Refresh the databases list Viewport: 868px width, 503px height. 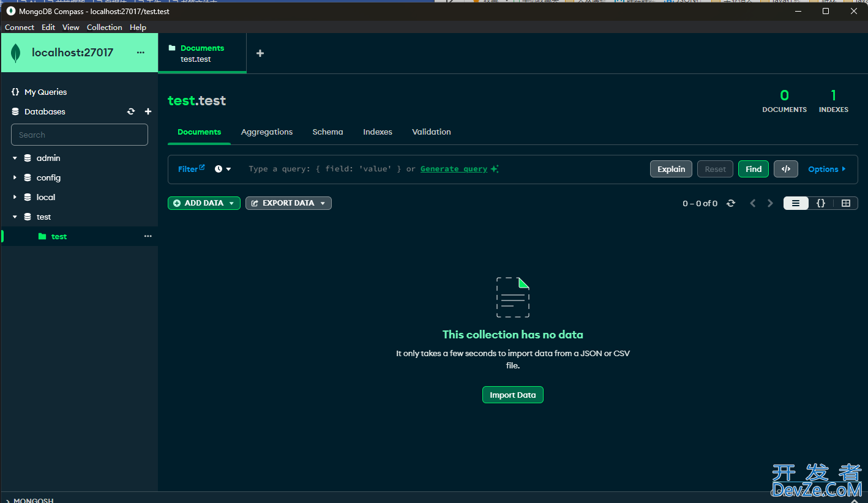tap(130, 111)
